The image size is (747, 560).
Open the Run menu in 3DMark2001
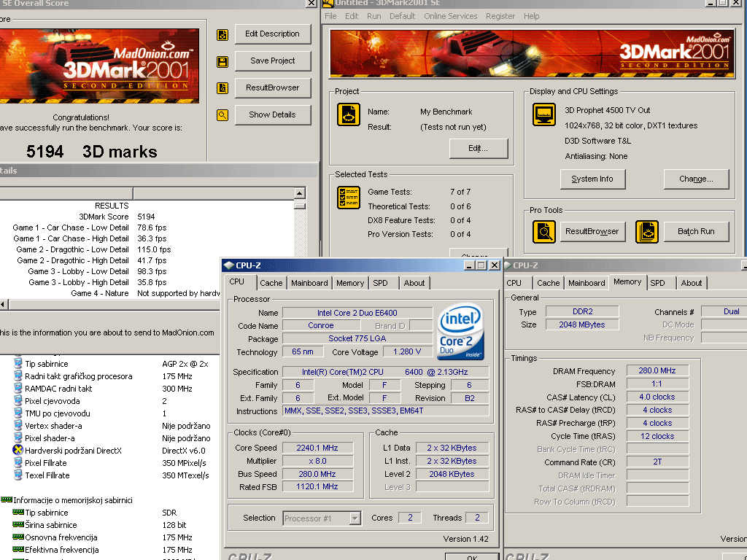[x=374, y=16]
